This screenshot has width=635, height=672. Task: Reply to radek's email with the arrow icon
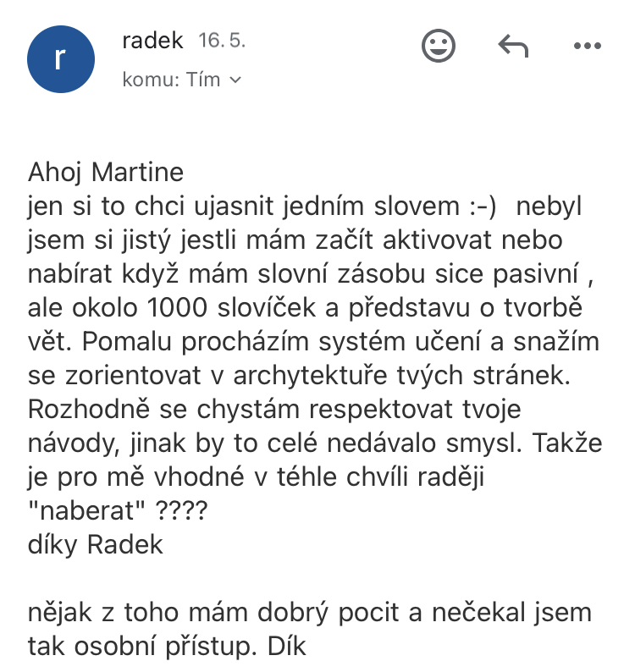513,46
